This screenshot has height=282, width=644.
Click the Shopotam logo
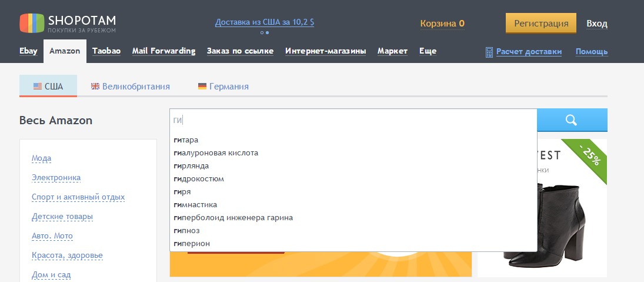pyautogui.click(x=68, y=23)
